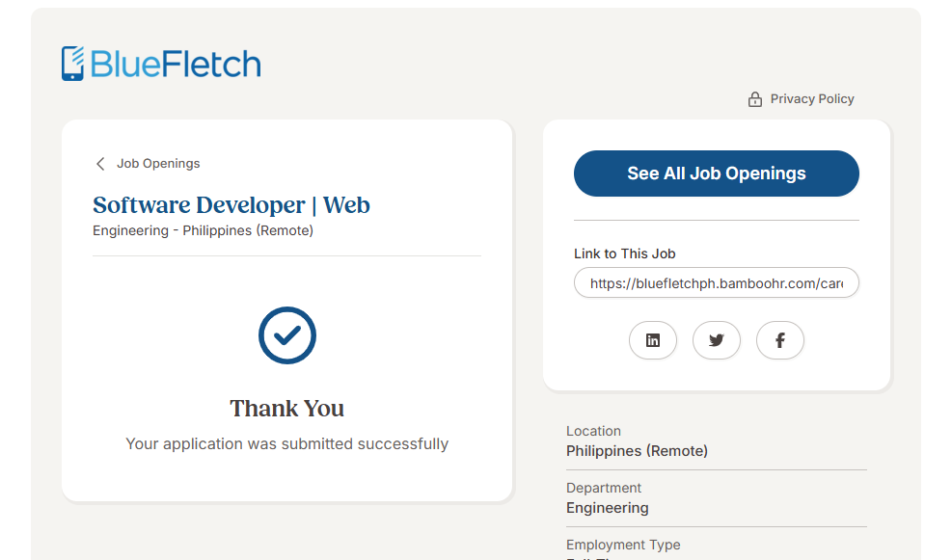This screenshot has width=952, height=560.
Task: Go back via the Job Openings link
Action: (158, 164)
